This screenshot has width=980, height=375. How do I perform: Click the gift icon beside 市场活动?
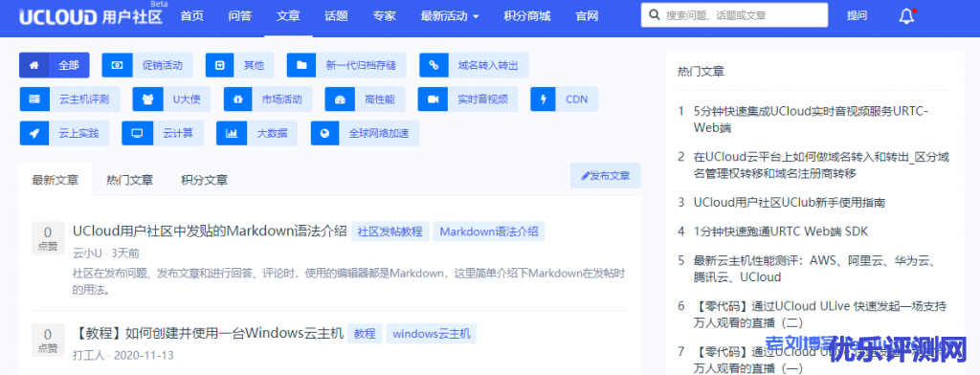(238, 99)
